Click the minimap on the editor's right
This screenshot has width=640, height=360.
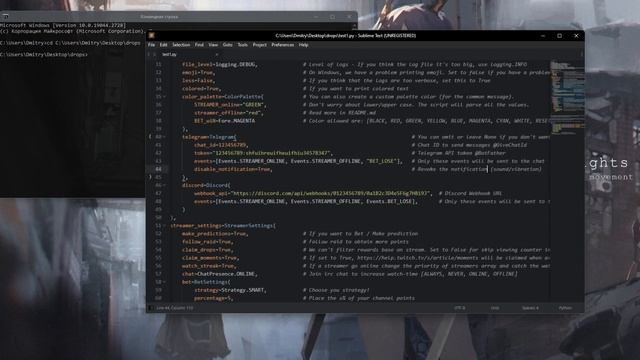[x=567, y=98]
